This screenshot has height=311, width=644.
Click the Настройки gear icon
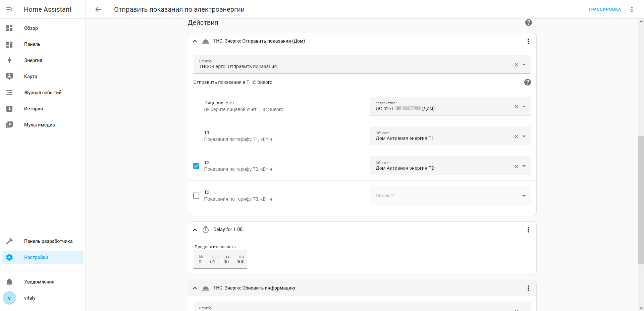click(9, 257)
